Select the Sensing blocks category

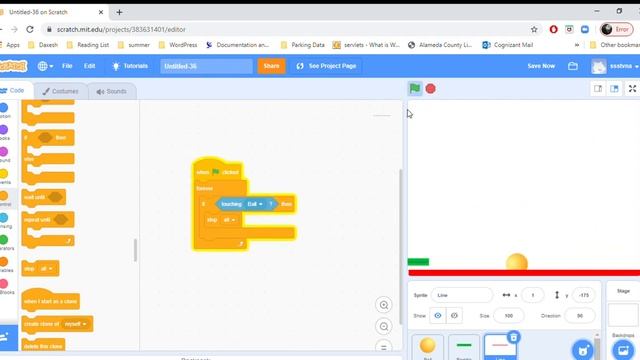[x=5, y=221]
